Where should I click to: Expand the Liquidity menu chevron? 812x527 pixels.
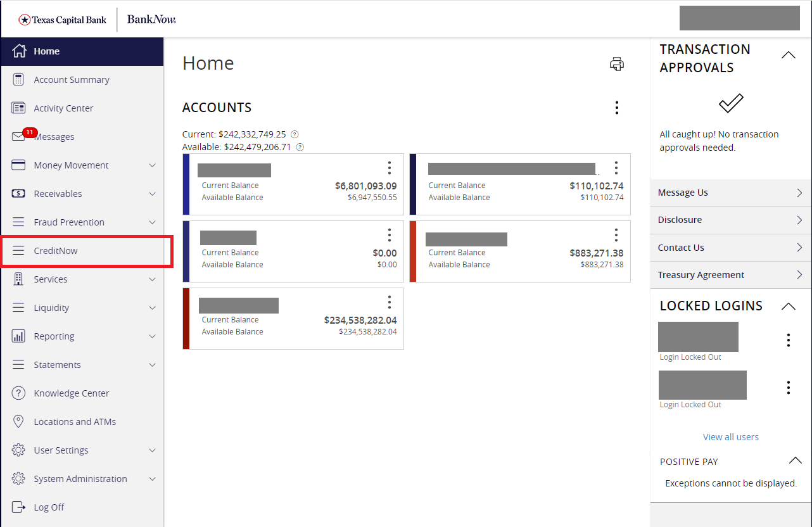click(152, 308)
